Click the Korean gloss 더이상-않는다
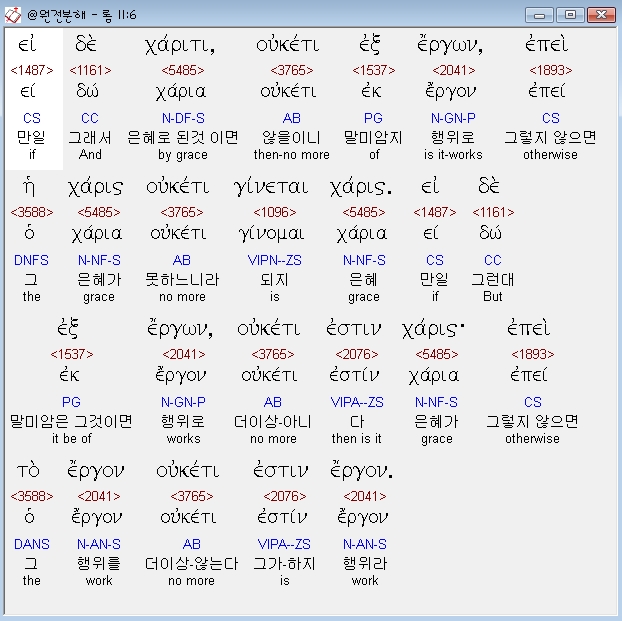Image resolution: width=622 pixels, height=621 pixels. [x=191, y=563]
